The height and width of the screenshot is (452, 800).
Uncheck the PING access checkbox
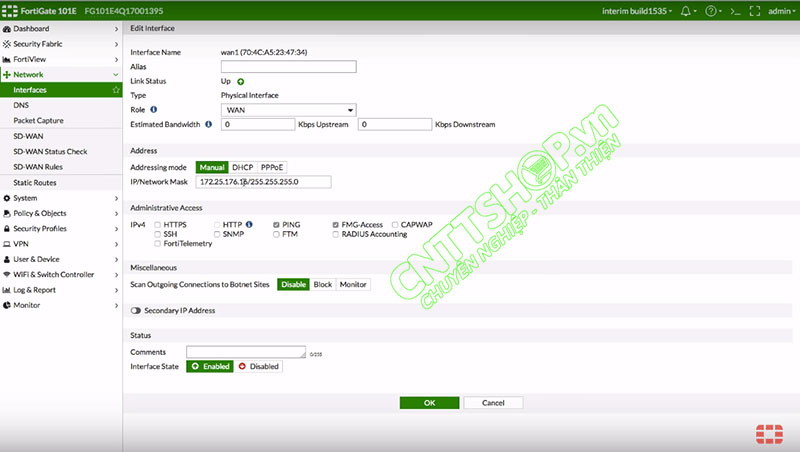click(x=276, y=224)
